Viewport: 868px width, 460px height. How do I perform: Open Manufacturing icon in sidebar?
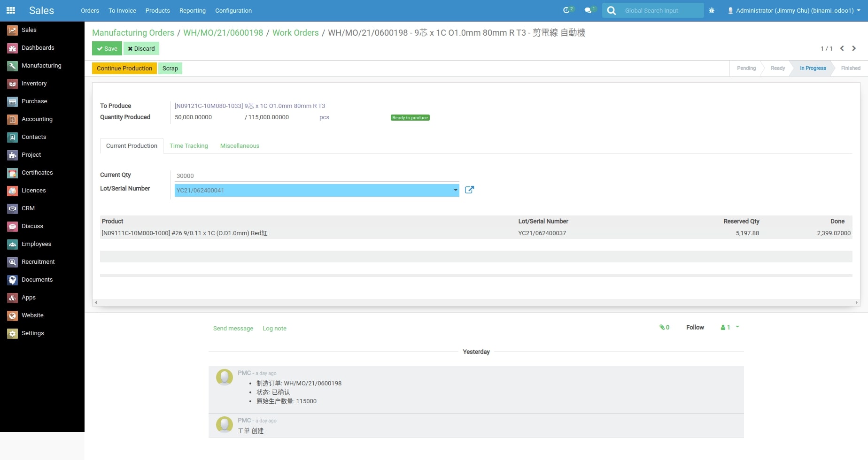click(x=13, y=66)
